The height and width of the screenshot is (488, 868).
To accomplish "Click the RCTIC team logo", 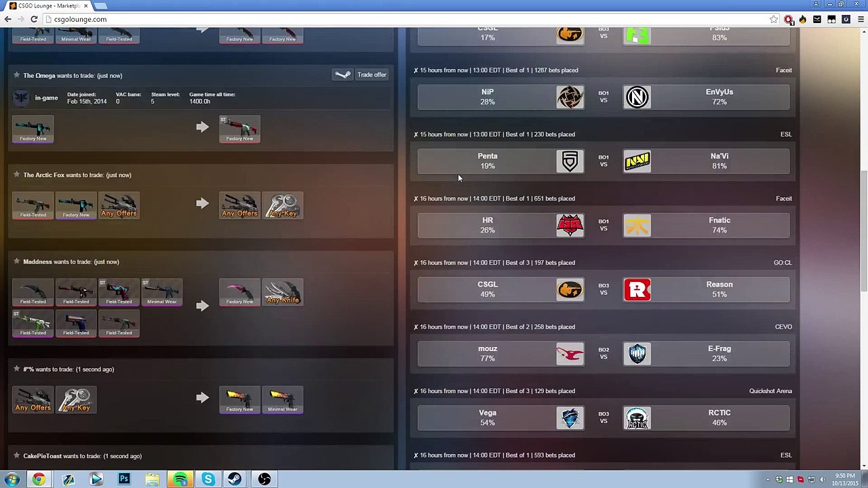I will point(637,418).
